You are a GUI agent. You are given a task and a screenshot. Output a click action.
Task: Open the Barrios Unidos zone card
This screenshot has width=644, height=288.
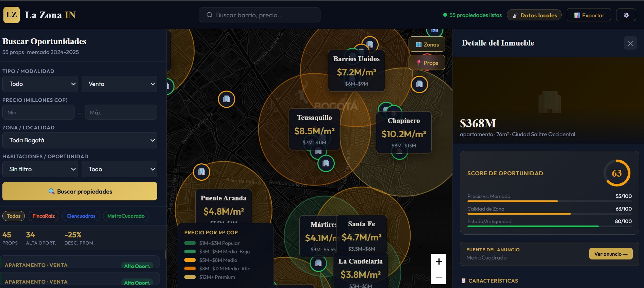[x=357, y=71]
